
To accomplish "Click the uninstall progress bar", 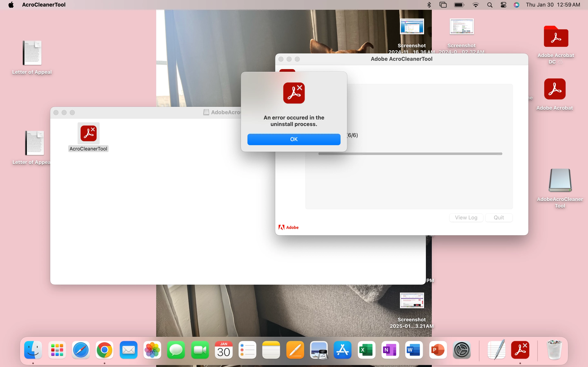I will tap(410, 154).
